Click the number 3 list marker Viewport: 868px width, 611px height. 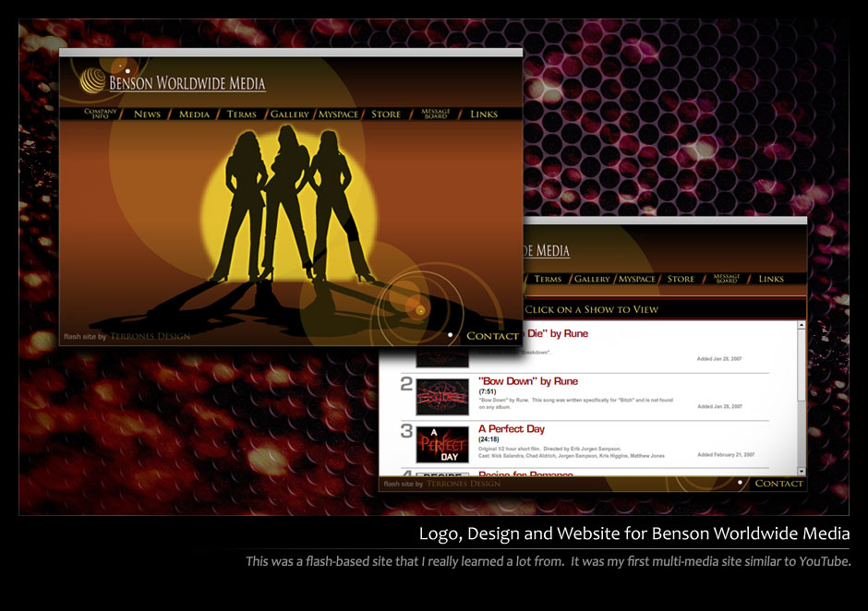[406, 431]
